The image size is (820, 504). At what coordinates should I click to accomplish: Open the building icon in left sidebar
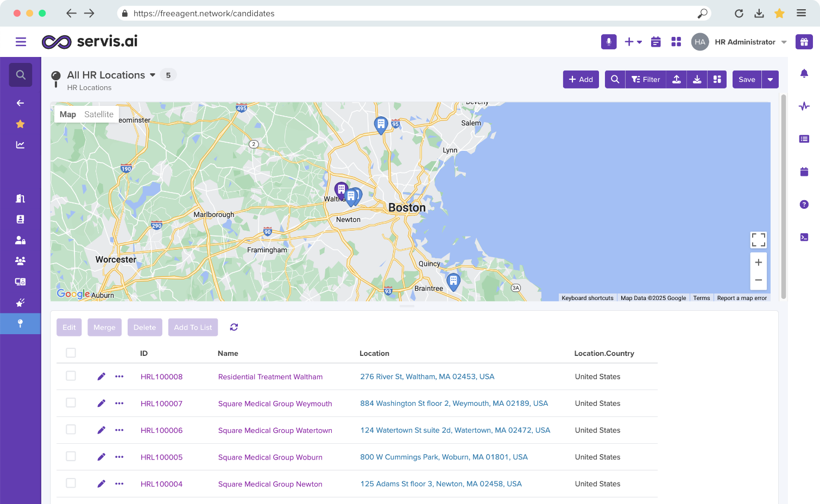click(20, 199)
